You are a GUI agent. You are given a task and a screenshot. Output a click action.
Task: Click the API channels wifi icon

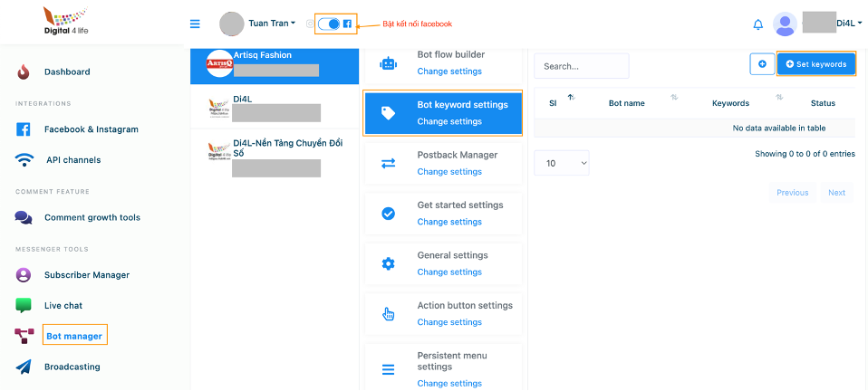[24, 160]
